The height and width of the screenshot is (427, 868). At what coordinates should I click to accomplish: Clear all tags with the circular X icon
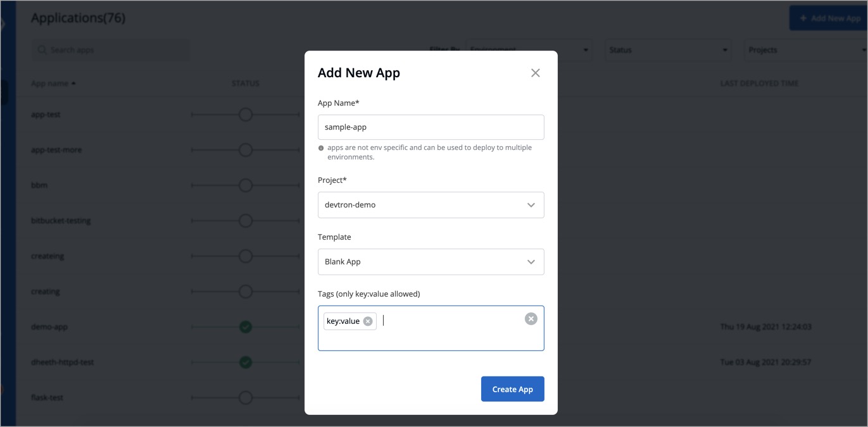[x=531, y=319]
